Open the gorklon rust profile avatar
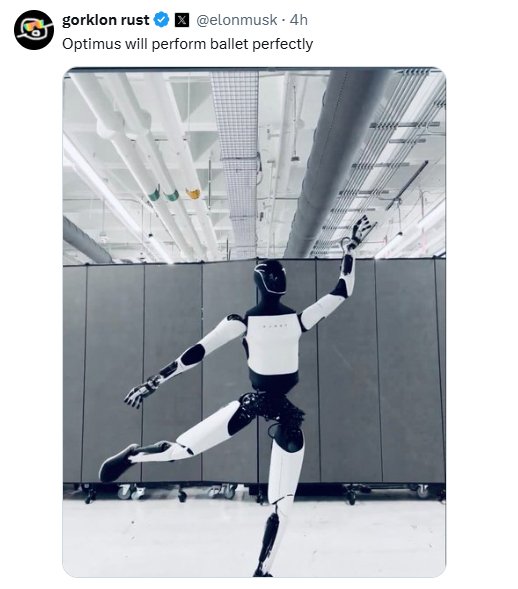The width and height of the screenshot is (518, 589). coord(34,30)
